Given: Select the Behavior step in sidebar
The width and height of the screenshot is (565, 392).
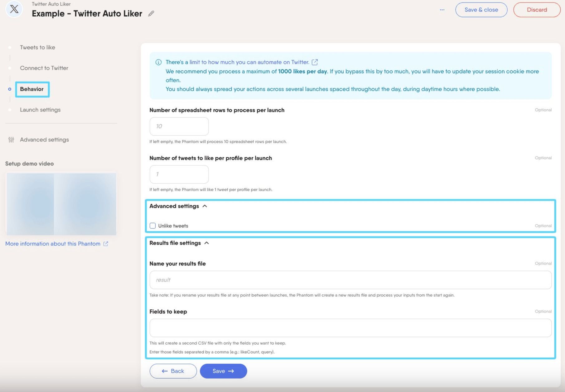Looking at the screenshot, I should [32, 89].
